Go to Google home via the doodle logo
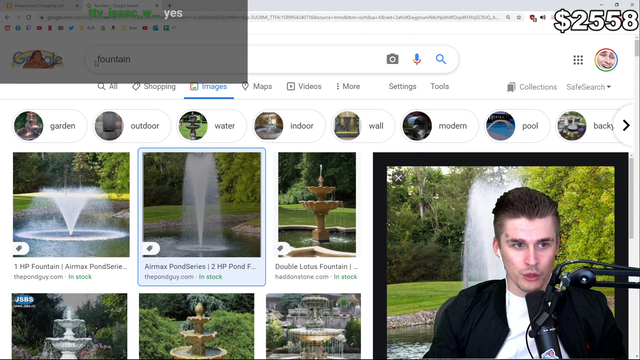Screen dimensions: 640x360 pyautogui.click(x=38, y=60)
